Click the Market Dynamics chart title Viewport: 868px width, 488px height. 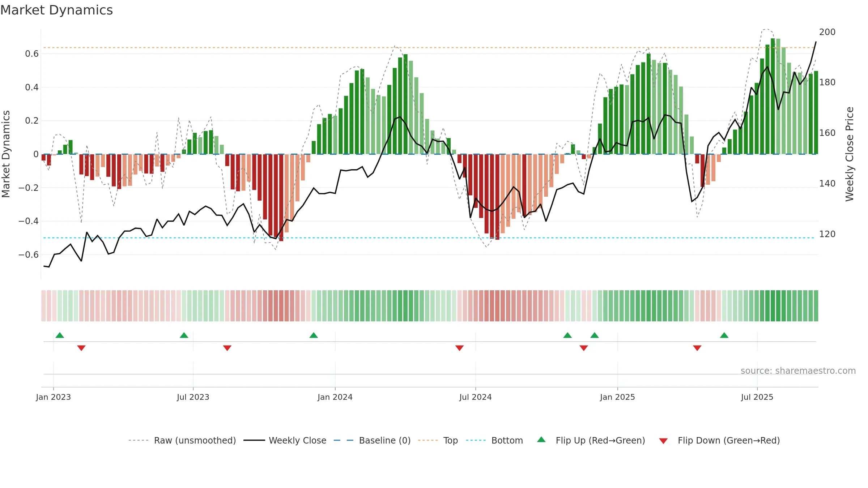tap(56, 10)
